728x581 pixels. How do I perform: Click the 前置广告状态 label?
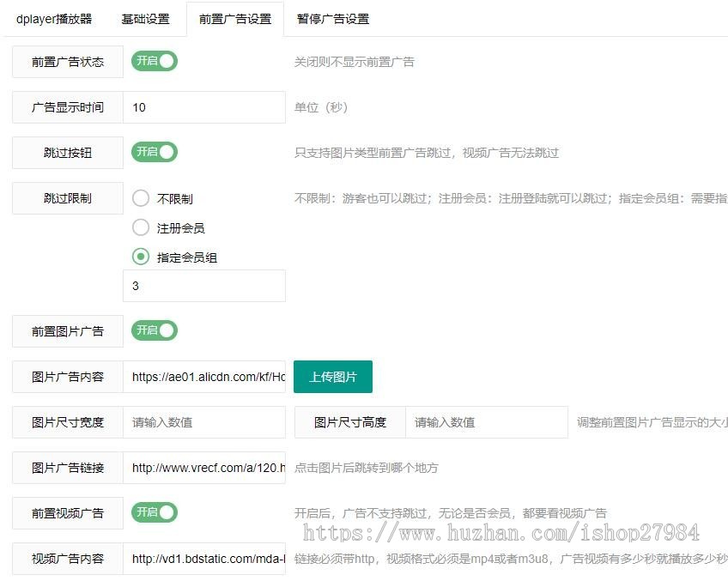click(68, 62)
